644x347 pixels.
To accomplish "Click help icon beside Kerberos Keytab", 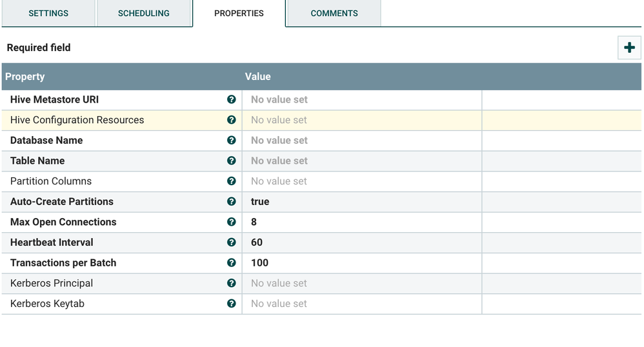I will click(231, 304).
